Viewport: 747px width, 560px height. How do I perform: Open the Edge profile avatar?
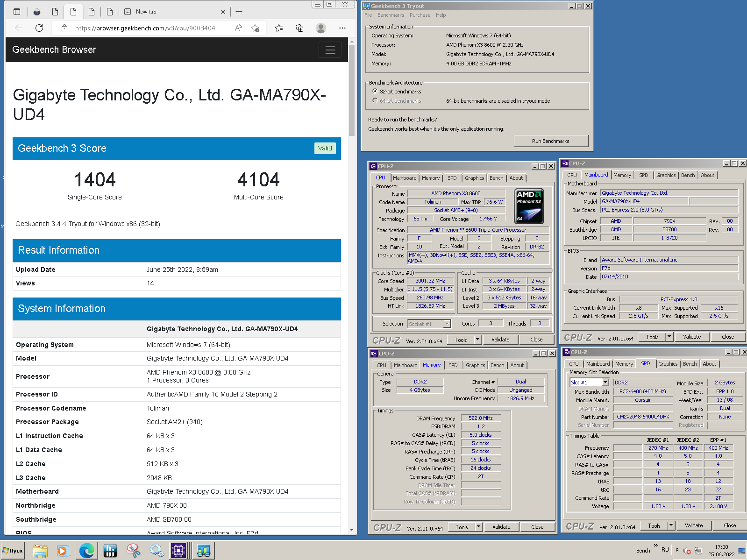(321, 28)
